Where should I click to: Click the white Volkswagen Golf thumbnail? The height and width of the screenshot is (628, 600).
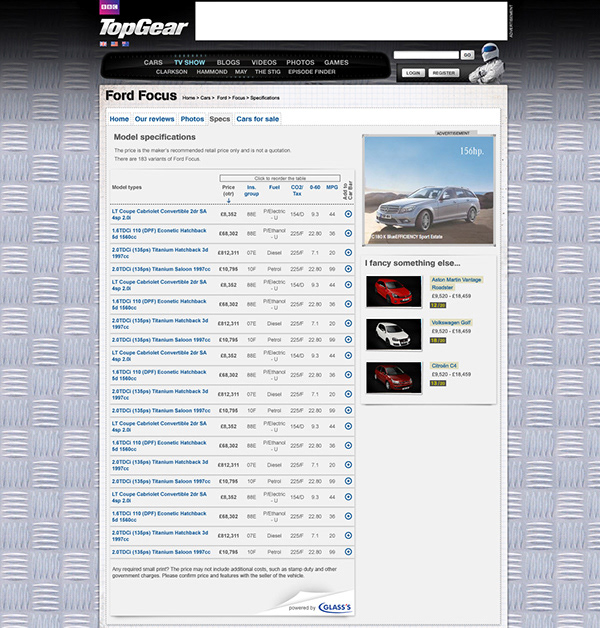tap(394, 334)
